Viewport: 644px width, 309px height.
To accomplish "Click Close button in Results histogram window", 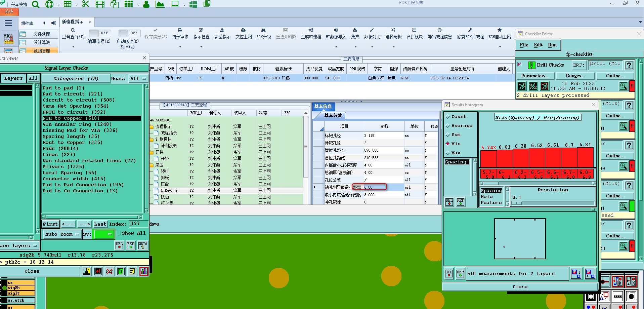I will coord(520,286).
